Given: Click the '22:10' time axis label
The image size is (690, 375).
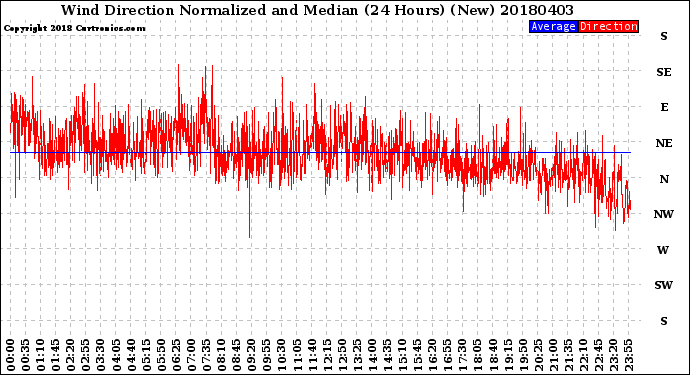Looking at the screenshot, I should [583, 355].
